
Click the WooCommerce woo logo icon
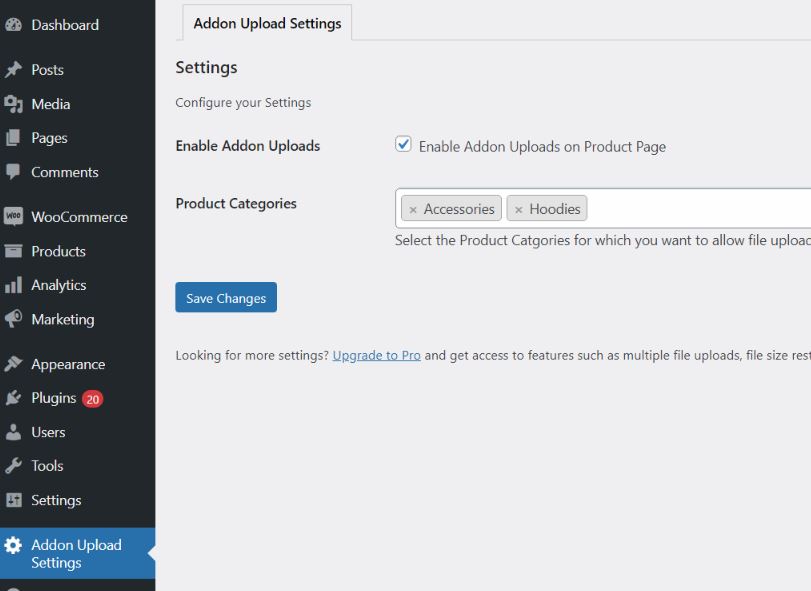coord(13,217)
